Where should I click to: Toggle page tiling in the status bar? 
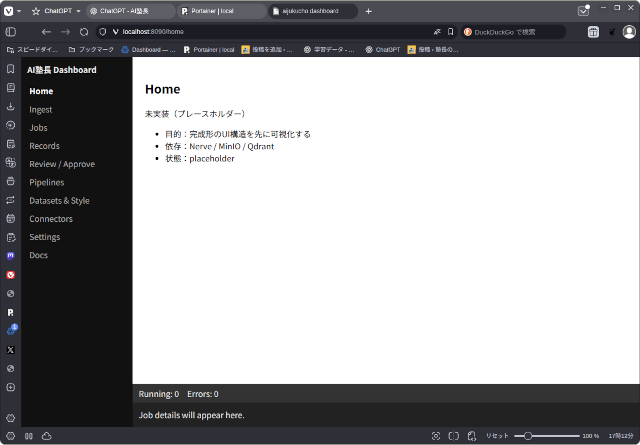(453, 436)
